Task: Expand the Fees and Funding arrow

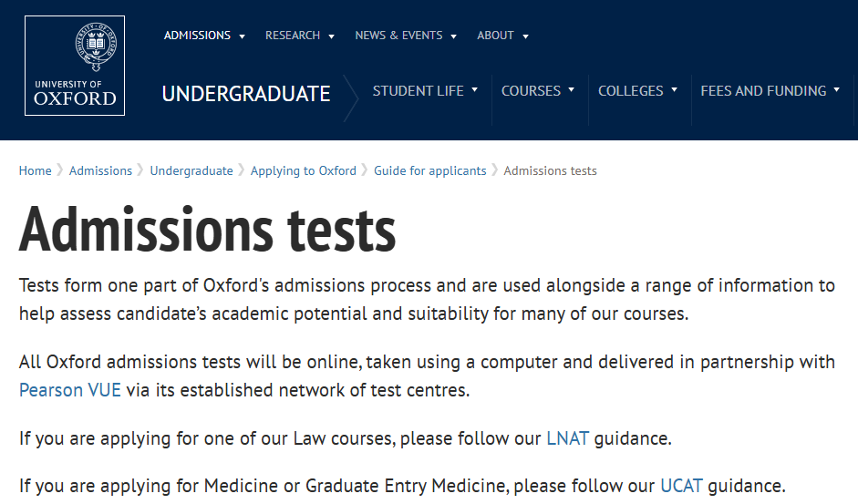Action: tap(837, 89)
